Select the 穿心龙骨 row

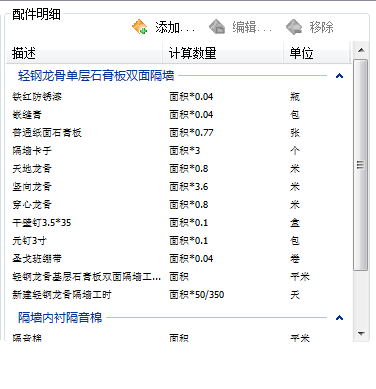[179, 205]
